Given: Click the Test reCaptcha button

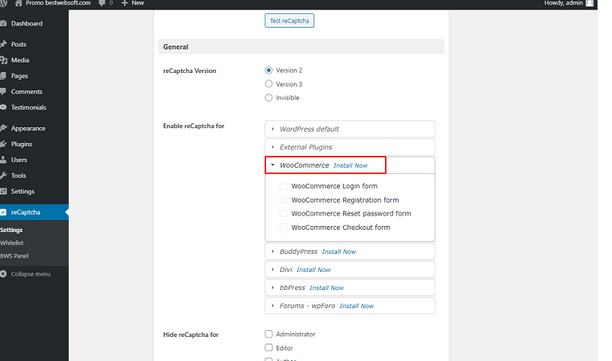Looking at the screenshot, I should [289, 21].
